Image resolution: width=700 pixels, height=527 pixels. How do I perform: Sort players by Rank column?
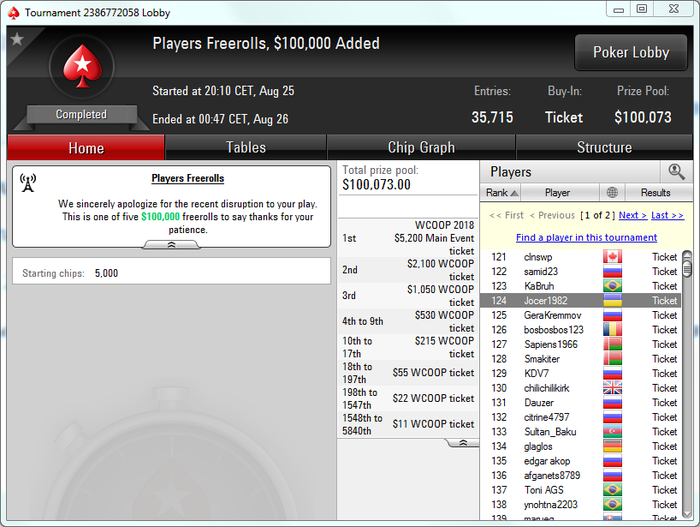[501, 192]
